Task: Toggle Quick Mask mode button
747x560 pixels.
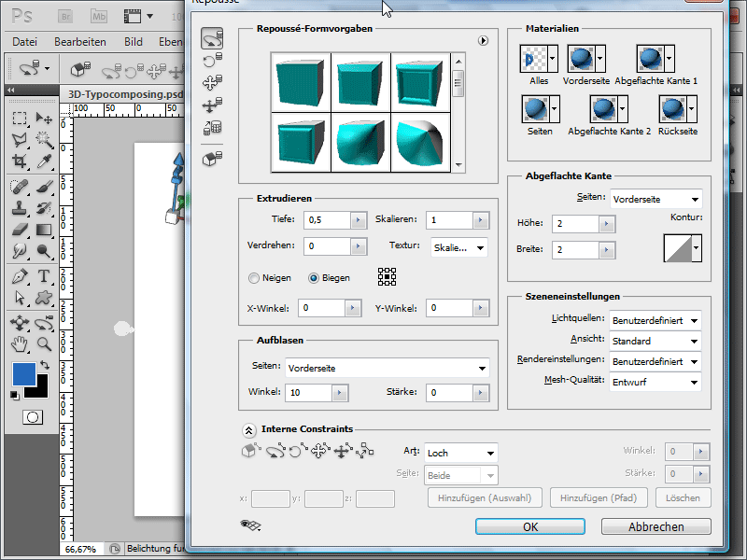Action: (33, 417)
